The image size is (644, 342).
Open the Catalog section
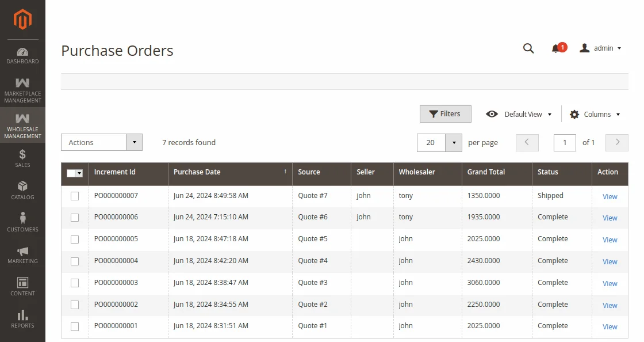[x=22, y=191]
